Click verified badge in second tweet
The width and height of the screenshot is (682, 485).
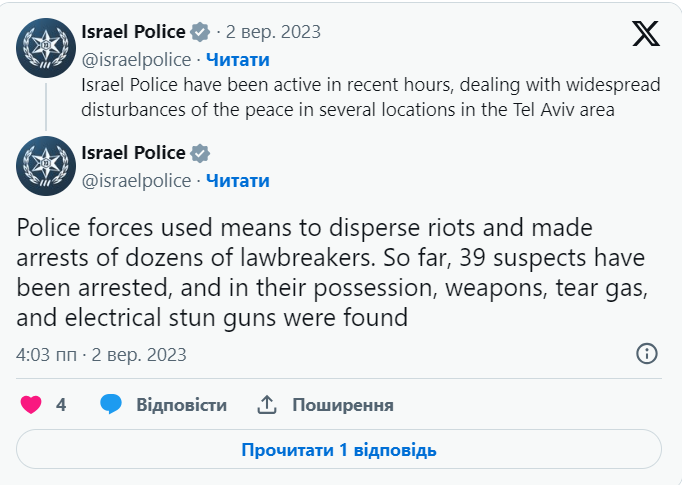coord(200,153)
